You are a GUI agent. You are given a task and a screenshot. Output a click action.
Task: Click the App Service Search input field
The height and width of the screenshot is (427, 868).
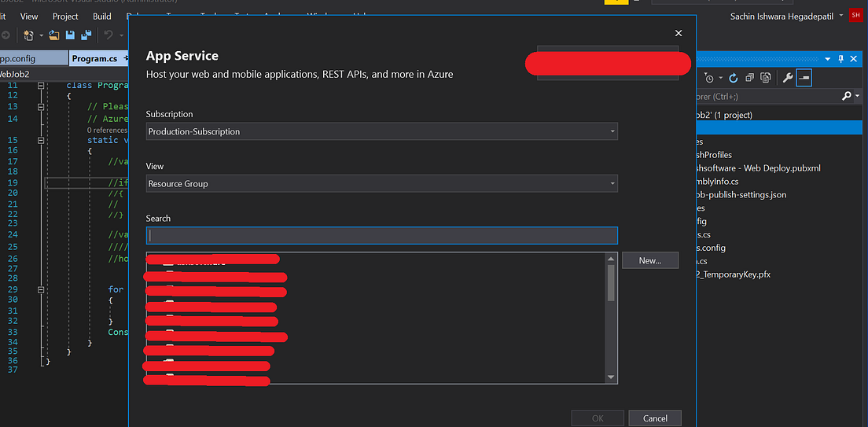[382, 235]
